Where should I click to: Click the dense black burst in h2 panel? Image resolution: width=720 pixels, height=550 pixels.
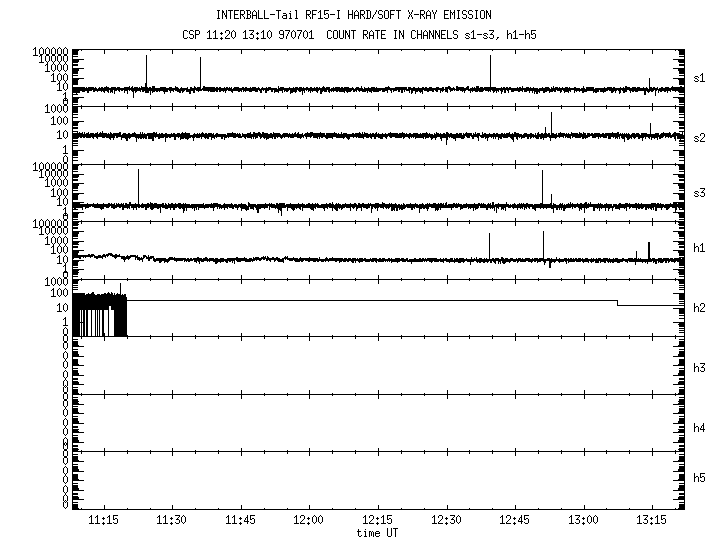(x=100, y=314)
